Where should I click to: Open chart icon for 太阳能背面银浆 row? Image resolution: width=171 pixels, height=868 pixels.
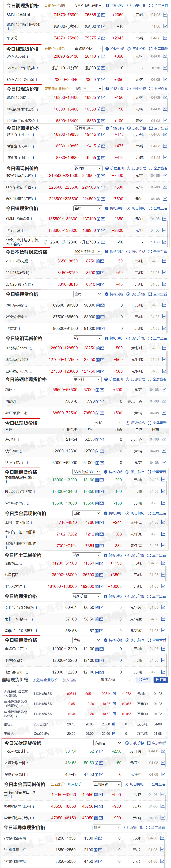[x=164, y=523]
